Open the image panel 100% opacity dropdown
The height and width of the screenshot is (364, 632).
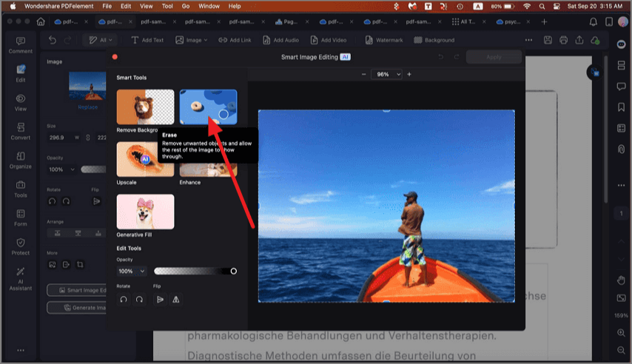61,169
